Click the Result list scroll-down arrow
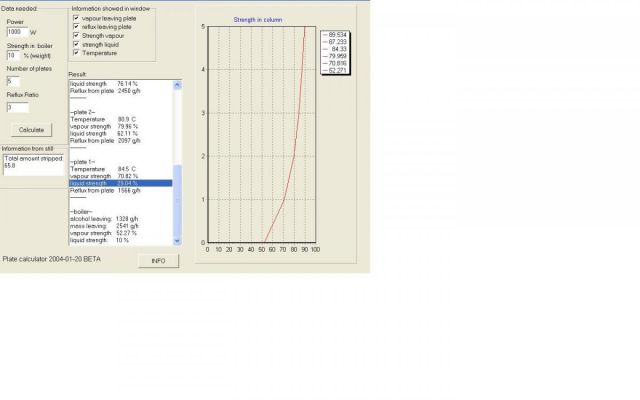This screenshot has width=640, height=400. 178,240
